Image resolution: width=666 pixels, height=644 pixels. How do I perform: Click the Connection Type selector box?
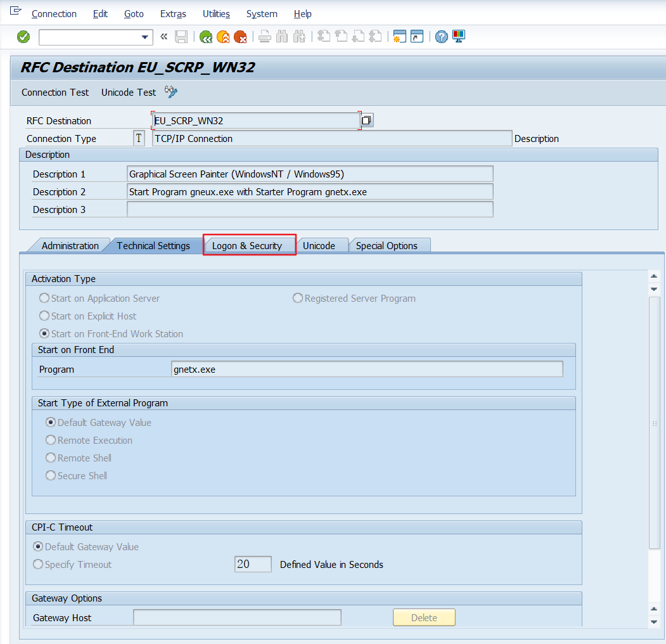click(x=139, y=138)
